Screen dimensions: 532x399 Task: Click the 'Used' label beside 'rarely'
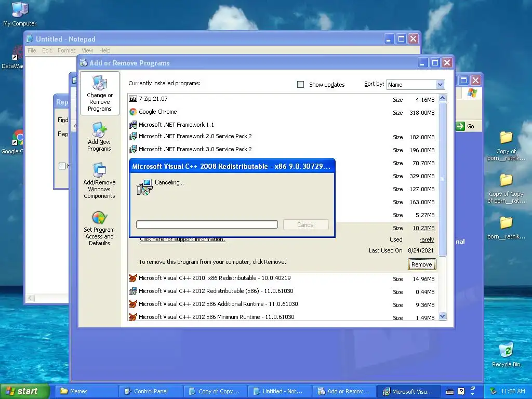396,239
